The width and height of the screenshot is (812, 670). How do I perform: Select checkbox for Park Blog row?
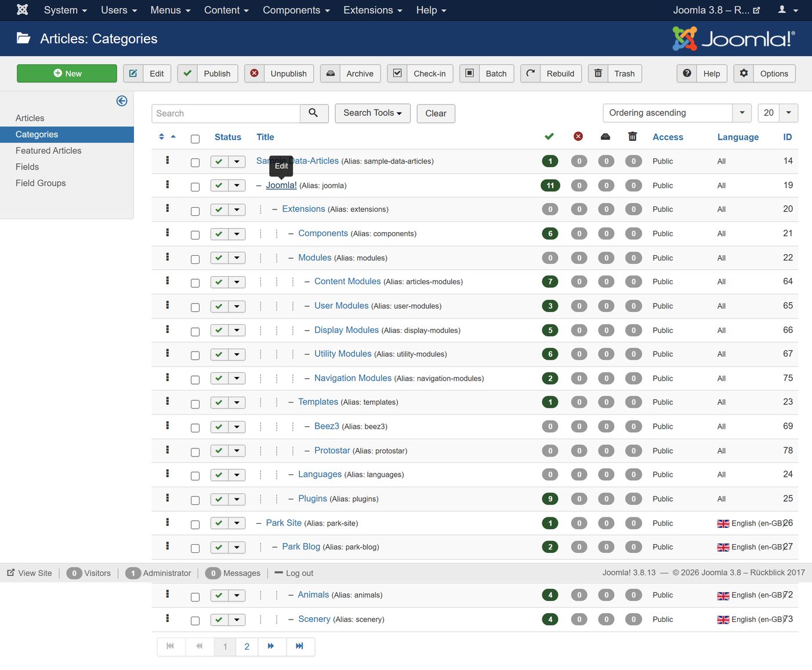coord(195,548)
